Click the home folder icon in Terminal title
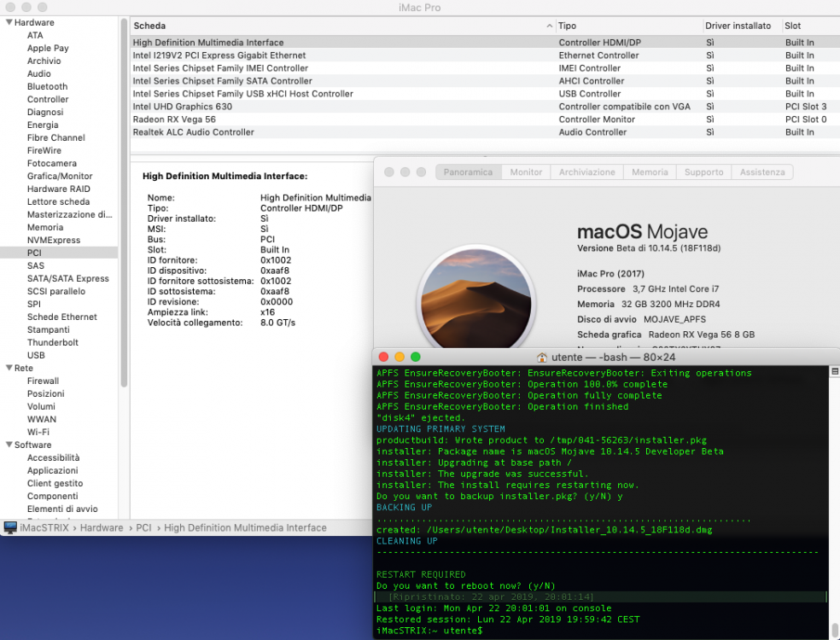This screenshot has width=840, height=640. (541, 358)
